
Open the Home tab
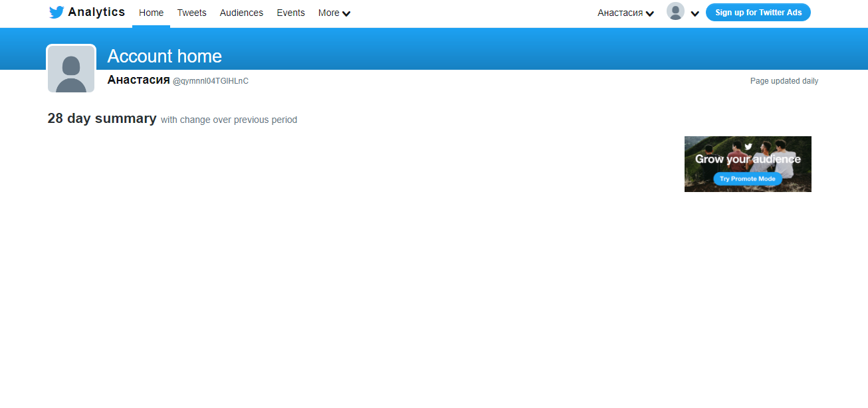click(151, 13)
